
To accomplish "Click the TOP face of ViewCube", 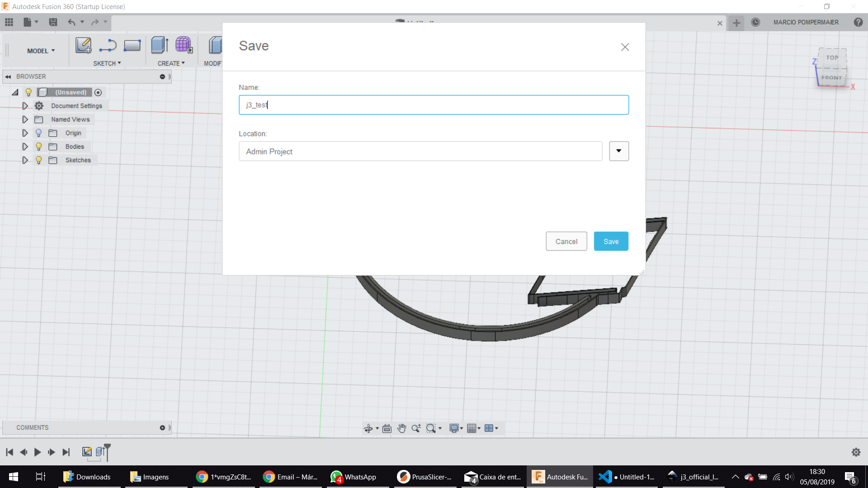I will [x=832, y=57].
